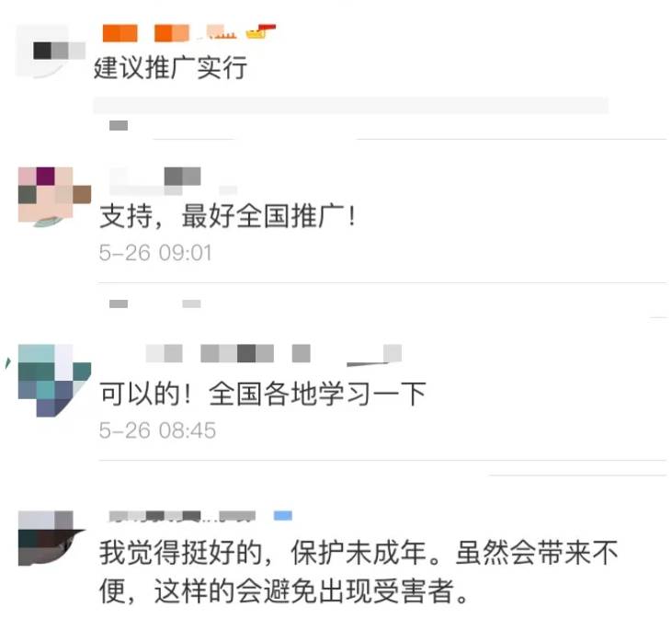672x618 pixels.
Task: Select the comment 支持，最好全国推广！
Action: click(x=228, y=216)
